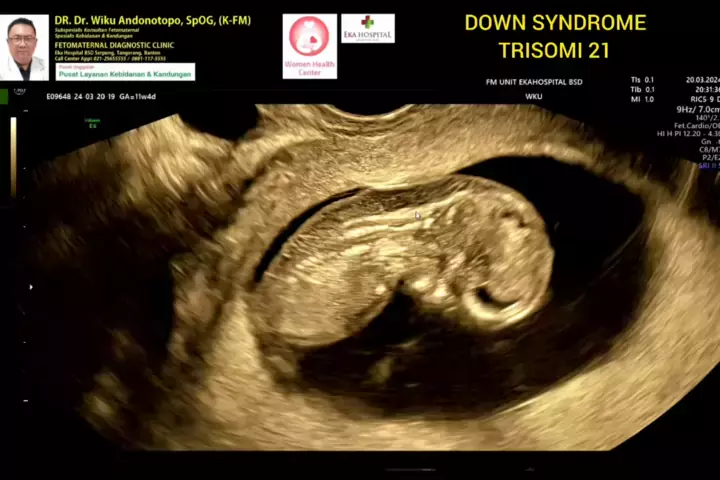Click the doctor name Wiku Andonotopo heading
Viewport: 720px width, 480px height.
click(152, 19)
